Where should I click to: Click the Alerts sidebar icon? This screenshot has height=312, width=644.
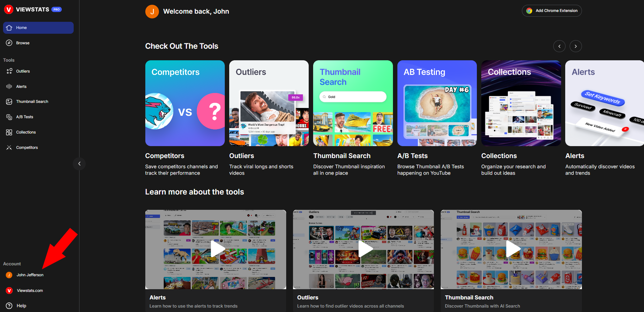9,87
